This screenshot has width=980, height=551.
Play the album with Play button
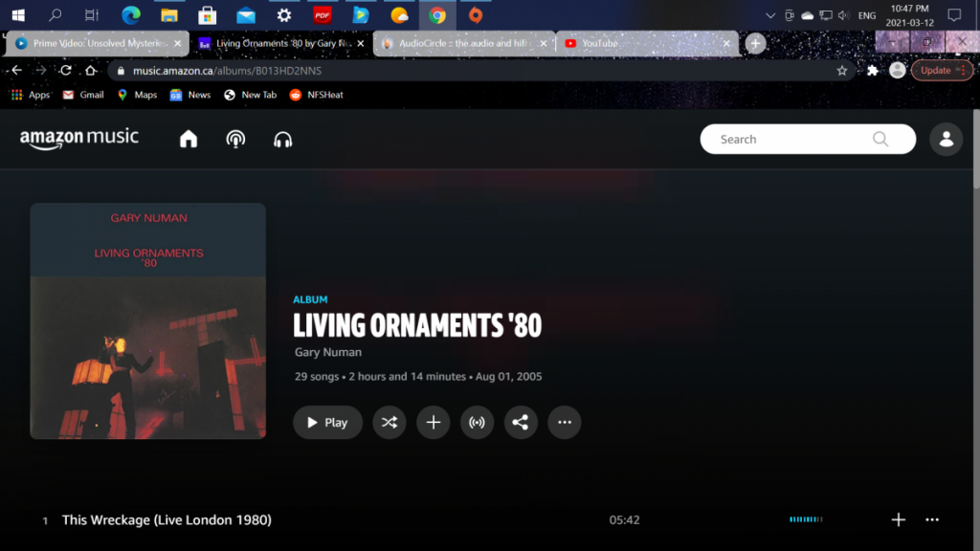327,422
